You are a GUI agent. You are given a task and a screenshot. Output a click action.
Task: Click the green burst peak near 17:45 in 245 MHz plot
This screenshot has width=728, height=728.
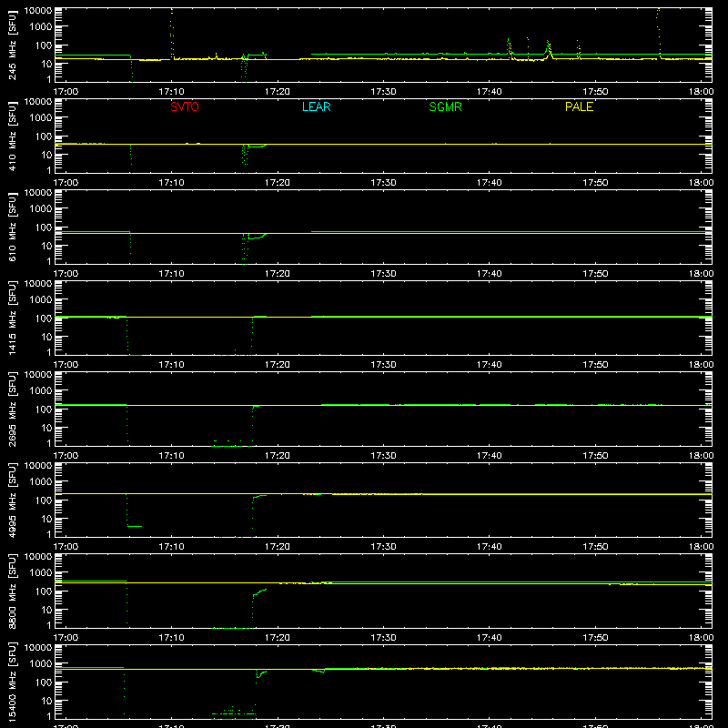click(549, 49)
